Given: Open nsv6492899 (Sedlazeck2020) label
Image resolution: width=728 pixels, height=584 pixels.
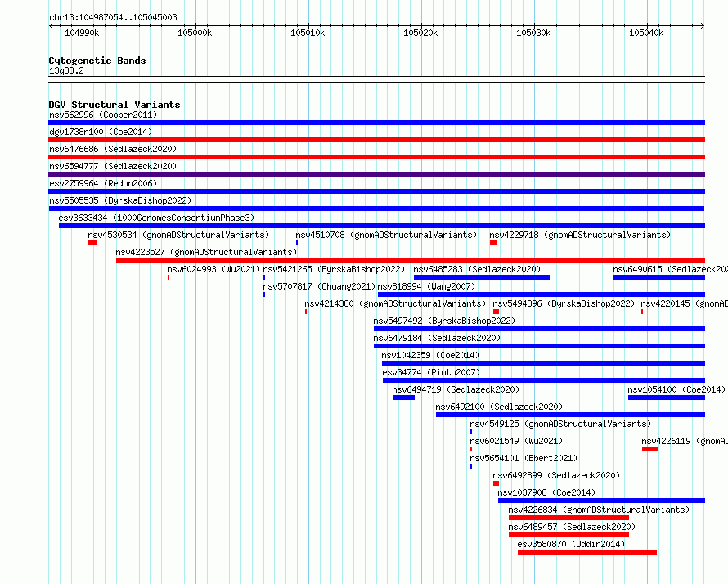Looking at the screenshot, I should 556,475.
